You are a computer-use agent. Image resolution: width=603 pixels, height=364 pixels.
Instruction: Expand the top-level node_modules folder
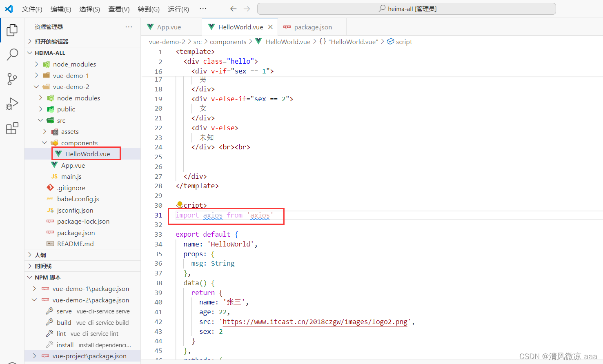pyautogui.click(x=74, y=64)
